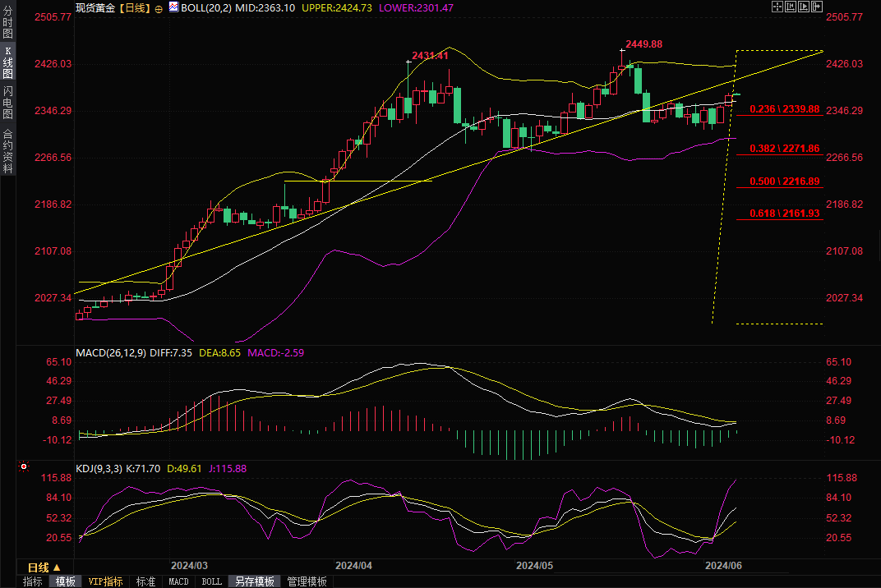Switch to 分时图 view in sidebar
The image size is (881, 588).
[7, 23]
